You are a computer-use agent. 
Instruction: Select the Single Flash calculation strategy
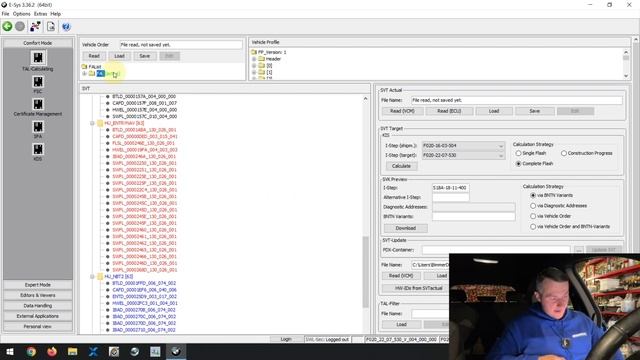pyautogui.click(x=518, y=153)
